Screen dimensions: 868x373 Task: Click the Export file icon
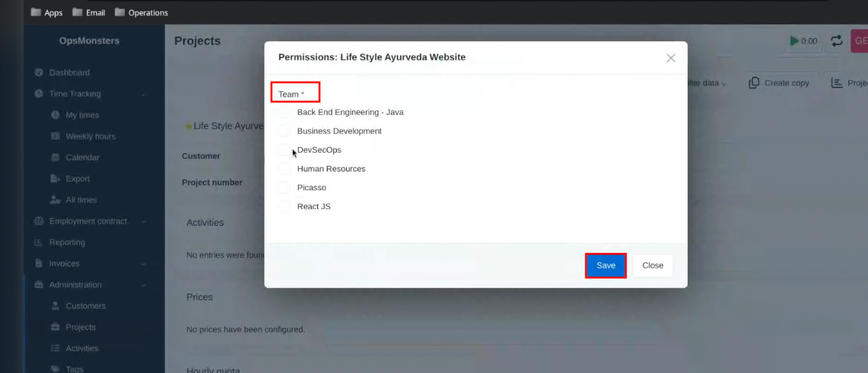pyautogui.click(x=55, y=179)
